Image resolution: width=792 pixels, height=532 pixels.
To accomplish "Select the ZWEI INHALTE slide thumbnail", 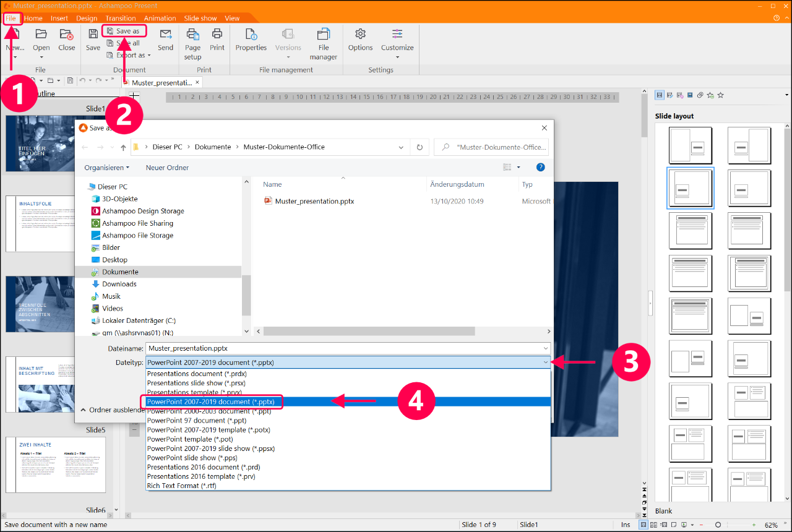I will coord(56,465).
